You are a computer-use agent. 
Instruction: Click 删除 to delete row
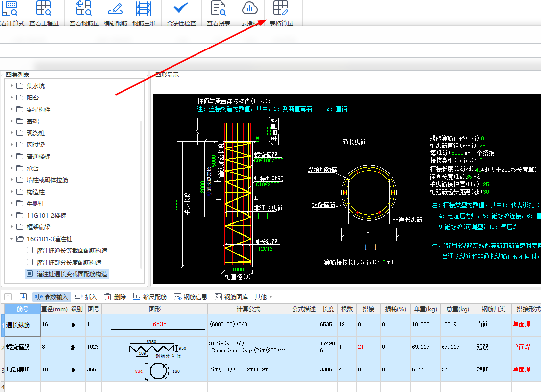coord(115,297)
